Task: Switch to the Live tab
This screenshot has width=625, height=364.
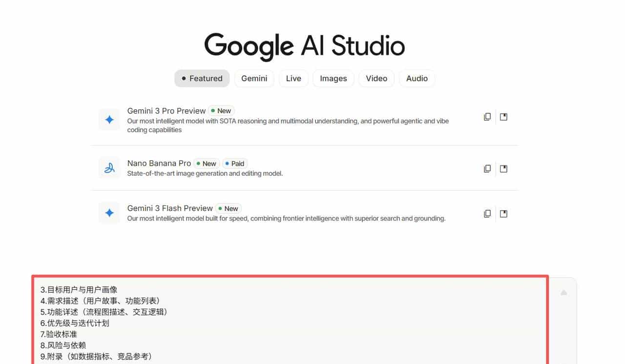Action: (x=293, y=78)
